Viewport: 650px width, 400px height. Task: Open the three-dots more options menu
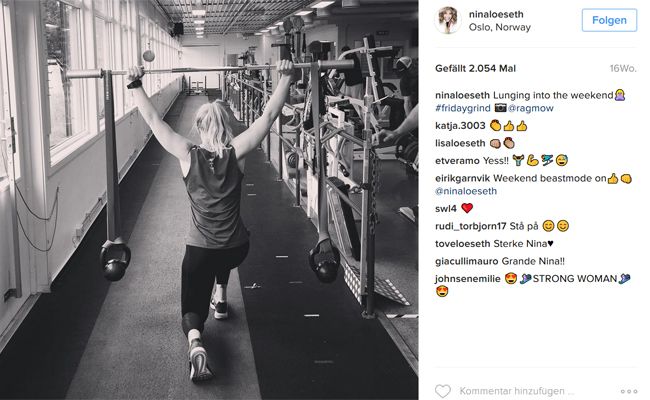click(x=629, y=391)
